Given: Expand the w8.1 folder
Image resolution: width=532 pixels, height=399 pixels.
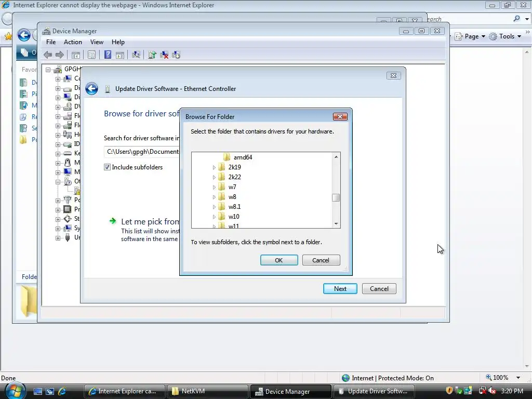Looking at the screenshot, I should [x=214, y=207].
